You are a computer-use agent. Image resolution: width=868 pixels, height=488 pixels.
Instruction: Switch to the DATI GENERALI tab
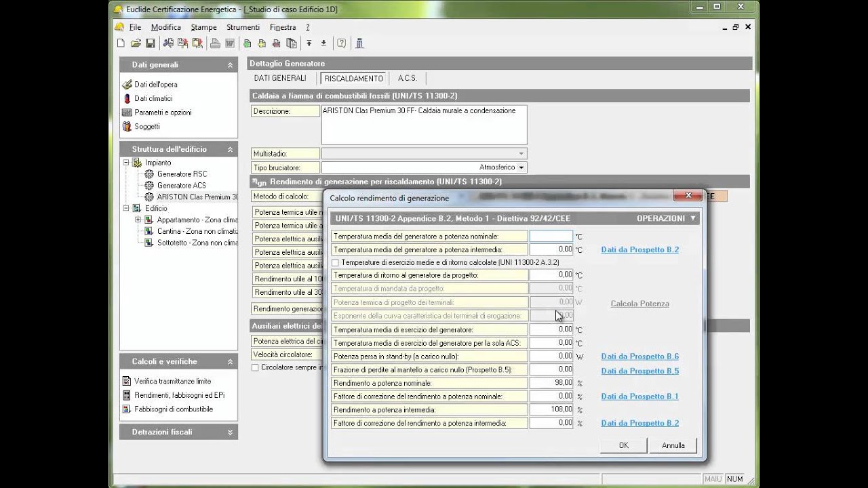coord(280,79)
